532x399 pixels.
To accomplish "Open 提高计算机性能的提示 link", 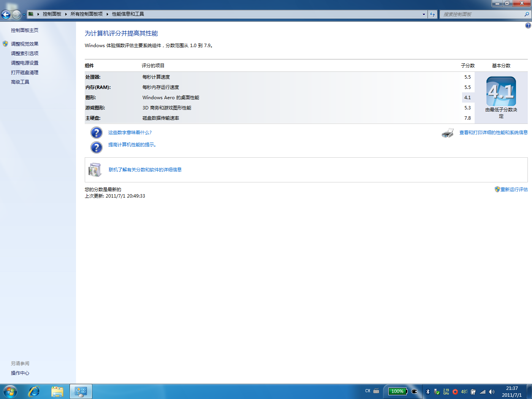I will click(132, 145).
